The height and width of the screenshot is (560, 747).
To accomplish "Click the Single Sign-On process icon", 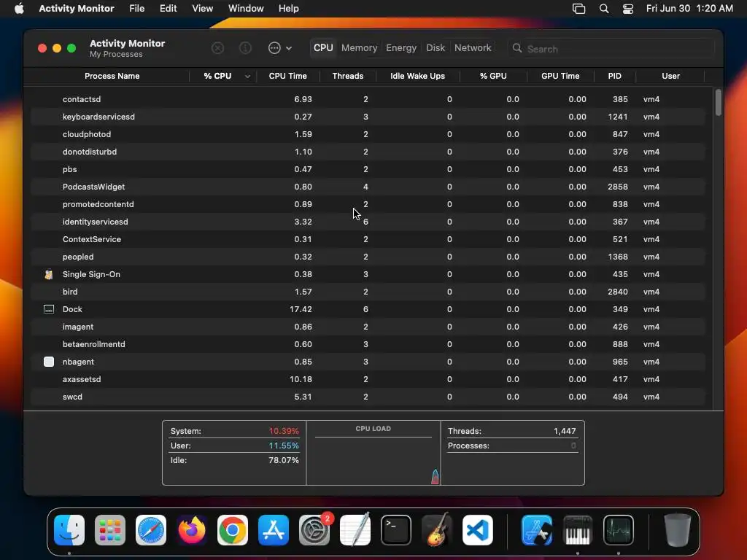I will (49, 274).
